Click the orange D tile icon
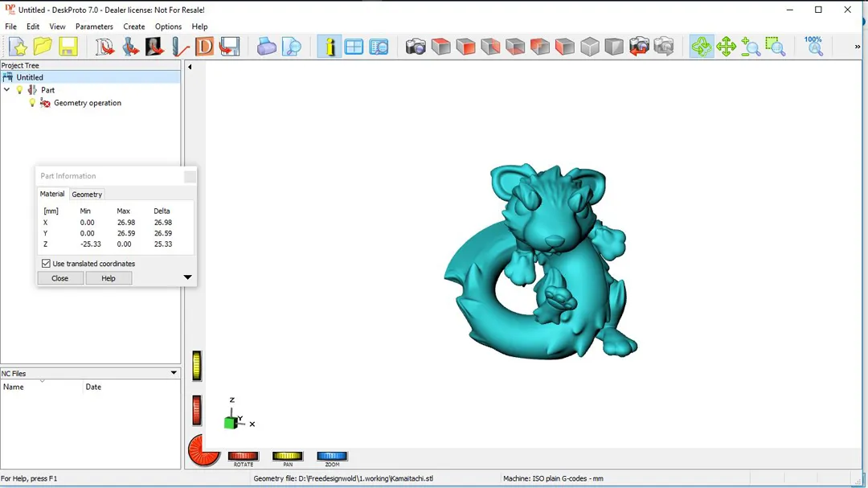Image resolution: width=868 pixels, height=488 pixels. coord(204,47)
